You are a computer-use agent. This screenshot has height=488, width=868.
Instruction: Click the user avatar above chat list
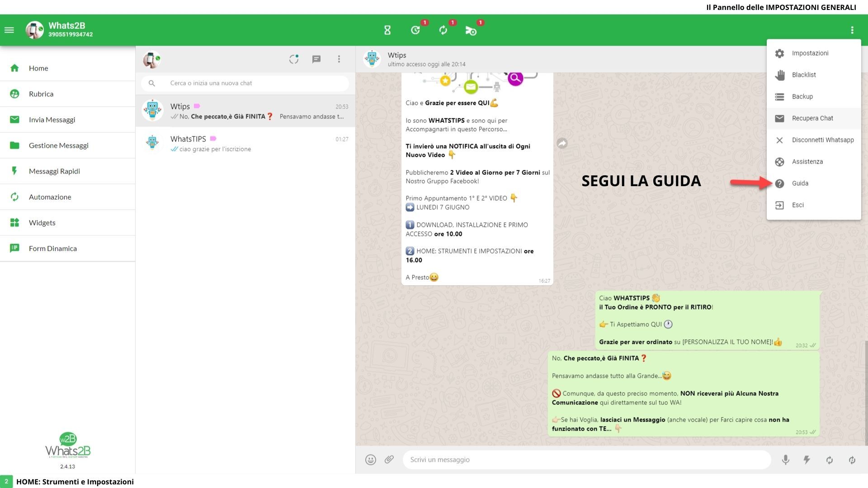click(x=151, y=59)
